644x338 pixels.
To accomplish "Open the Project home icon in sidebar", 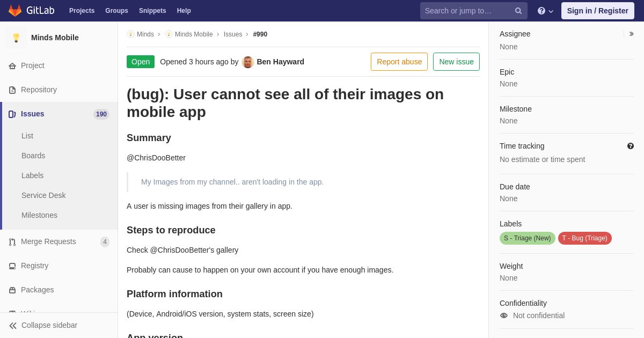I will tap(12, 66).
